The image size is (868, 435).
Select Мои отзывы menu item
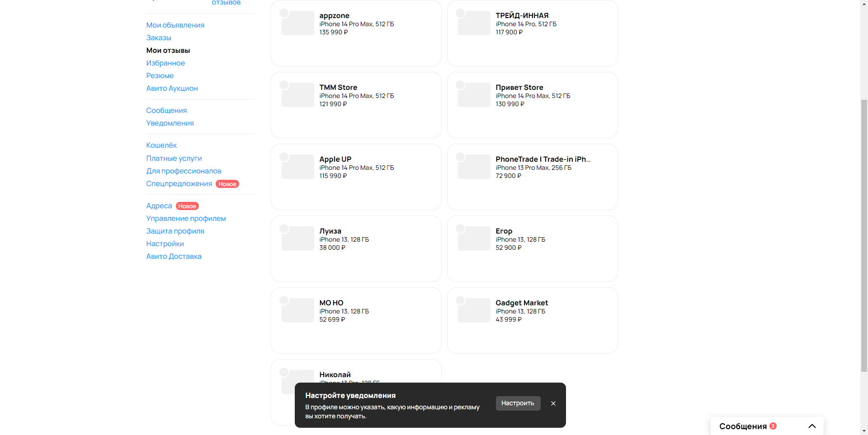(x=168, y=51)
